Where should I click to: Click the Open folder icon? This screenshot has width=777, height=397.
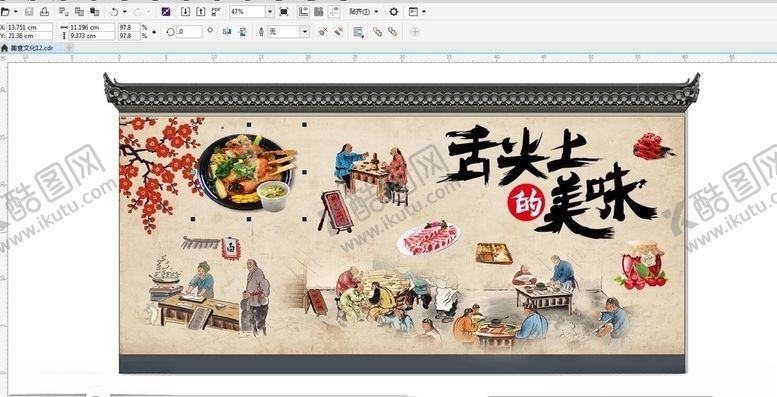5,11
